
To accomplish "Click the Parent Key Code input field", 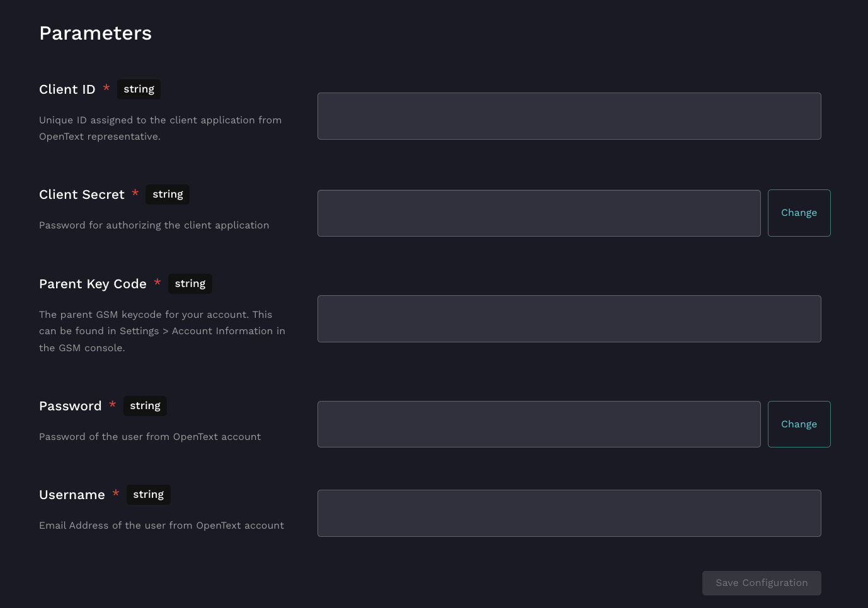I will coord(569,319).
